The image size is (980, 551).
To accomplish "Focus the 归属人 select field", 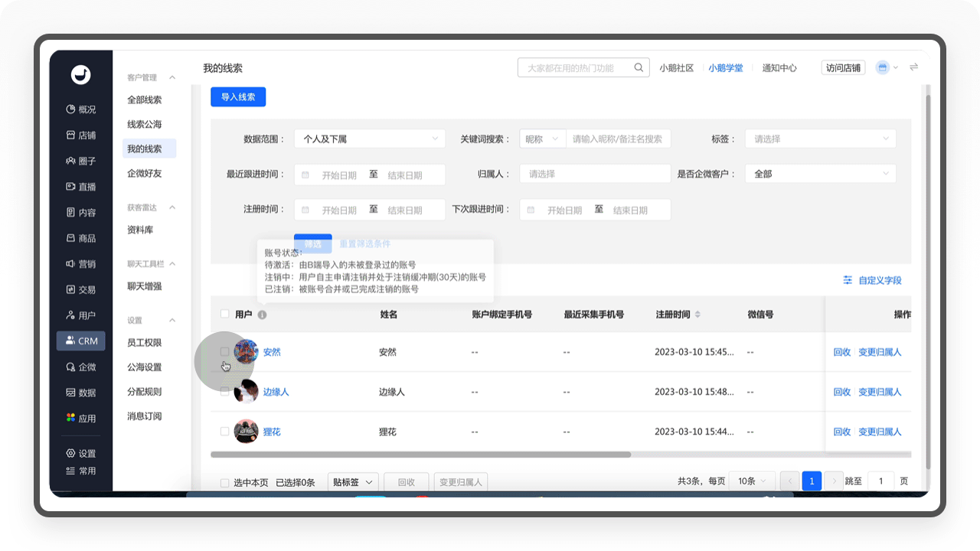I will tap(595, 174).
